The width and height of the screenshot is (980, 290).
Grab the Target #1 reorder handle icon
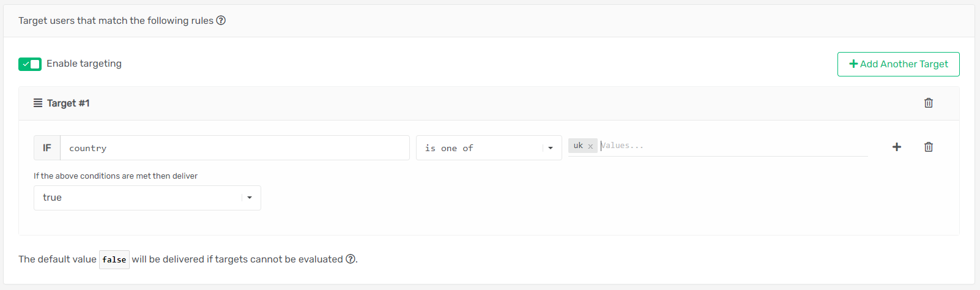[x=38, y=103]
